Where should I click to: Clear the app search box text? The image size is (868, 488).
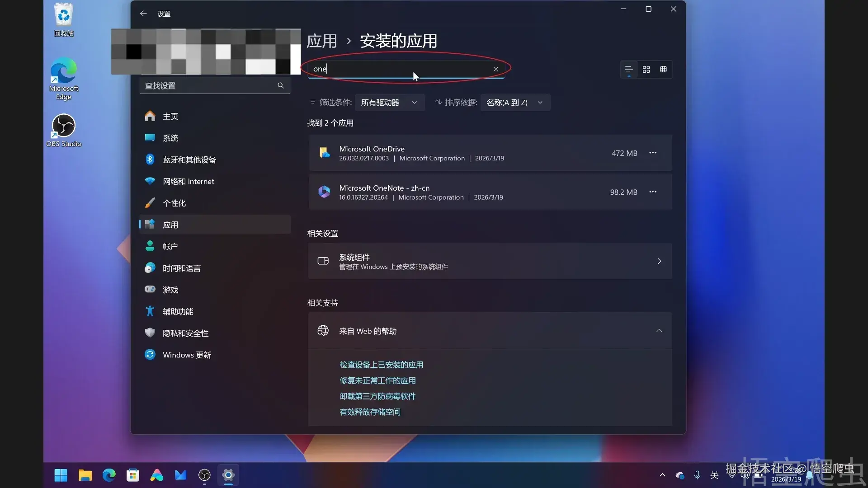[496, 69]
